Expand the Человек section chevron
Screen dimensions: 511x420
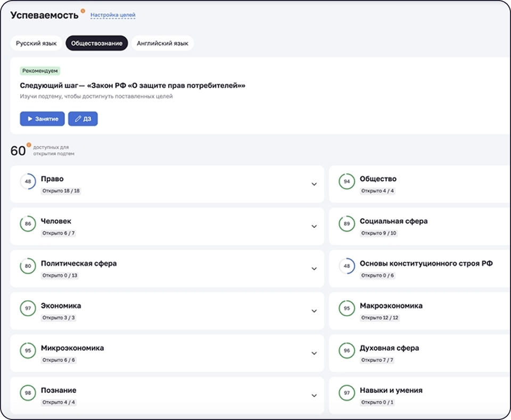click(x=314, y=226)
